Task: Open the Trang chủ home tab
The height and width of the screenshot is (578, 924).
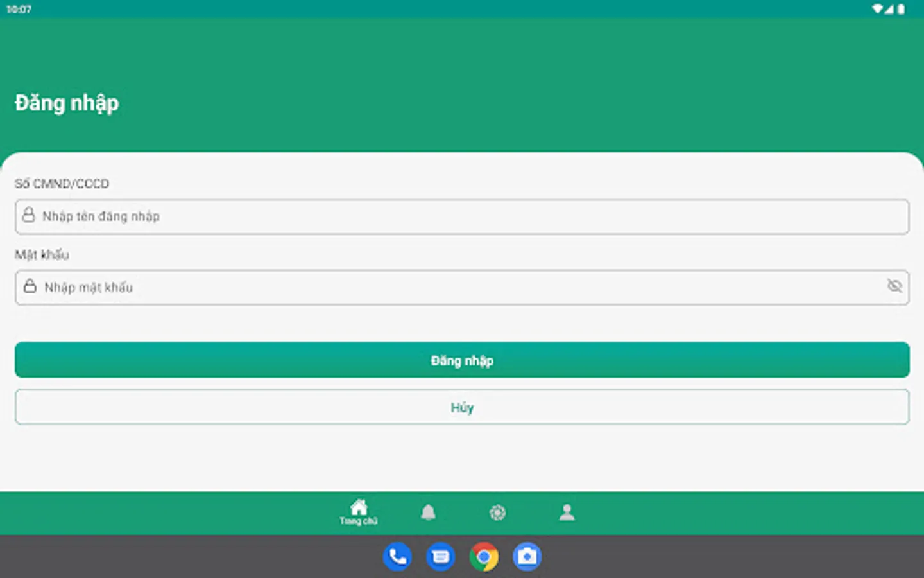Action: pos(359,509)
